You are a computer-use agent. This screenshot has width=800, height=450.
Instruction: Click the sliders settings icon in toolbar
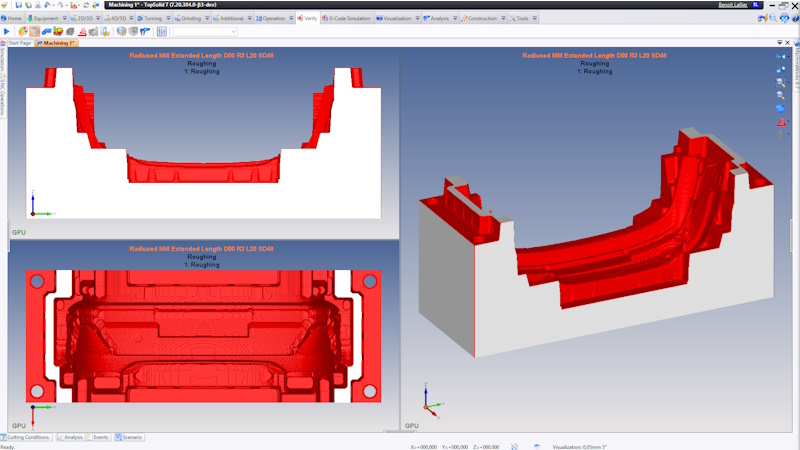pos(162,32)
